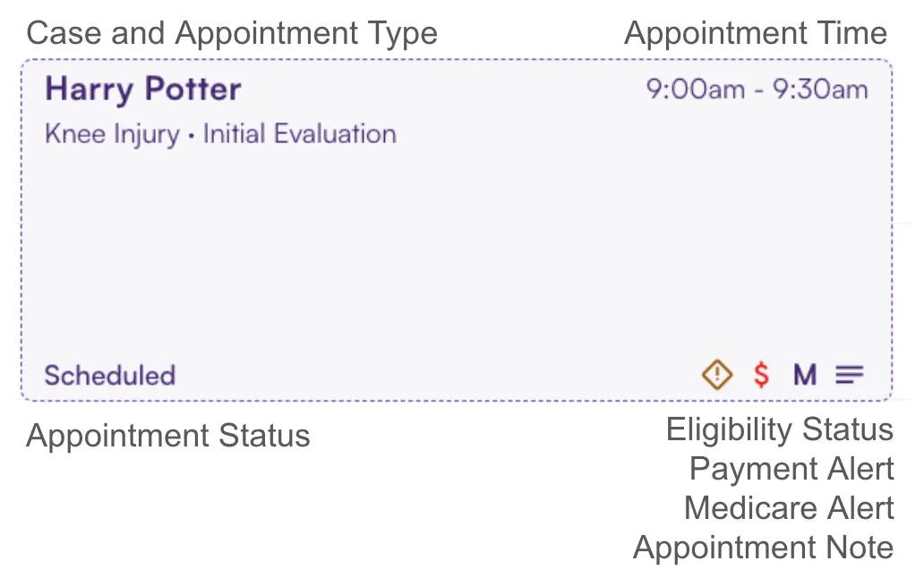Click the Eligibility Status caption text
924x578 pixels.
tap(779, 429)
